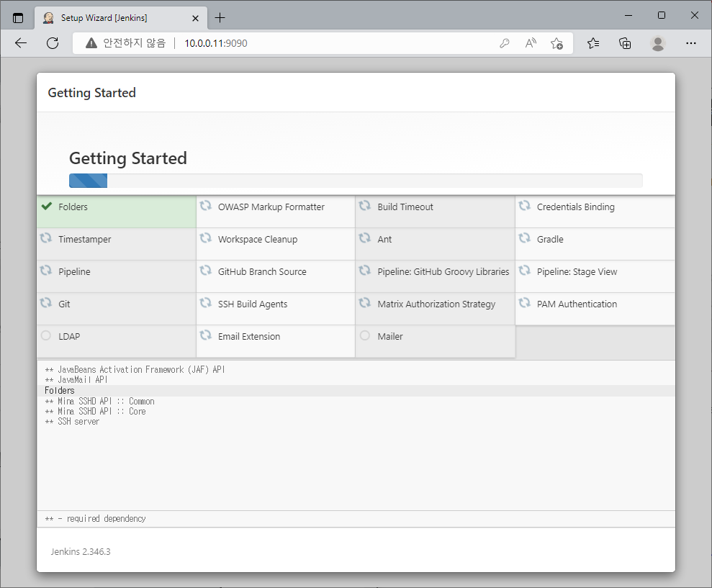This screenshot has height=588, width=712.
Task: Click the not-secure warning triangle icon
Action: click(x=91, y=43)
